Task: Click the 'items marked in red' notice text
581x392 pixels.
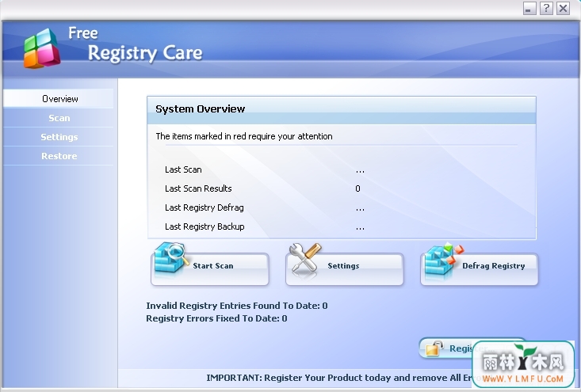Action: pyautogui.click(x=244, y=136)
